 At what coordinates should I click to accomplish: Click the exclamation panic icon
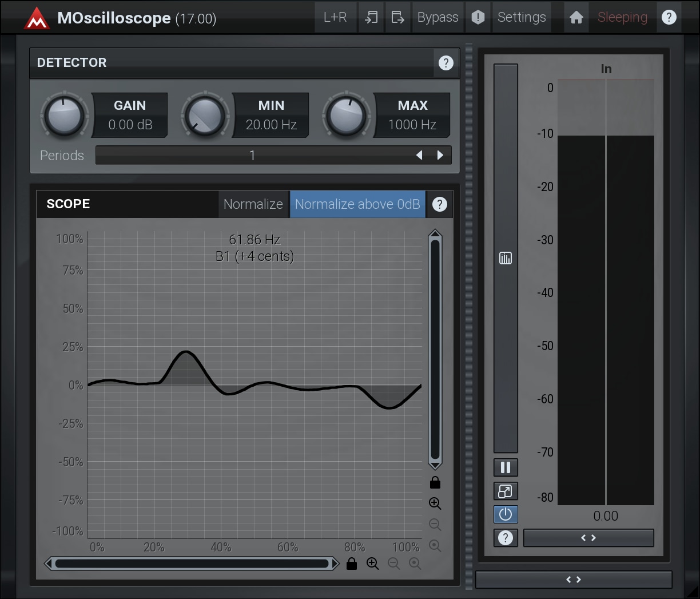click(478, 18)
